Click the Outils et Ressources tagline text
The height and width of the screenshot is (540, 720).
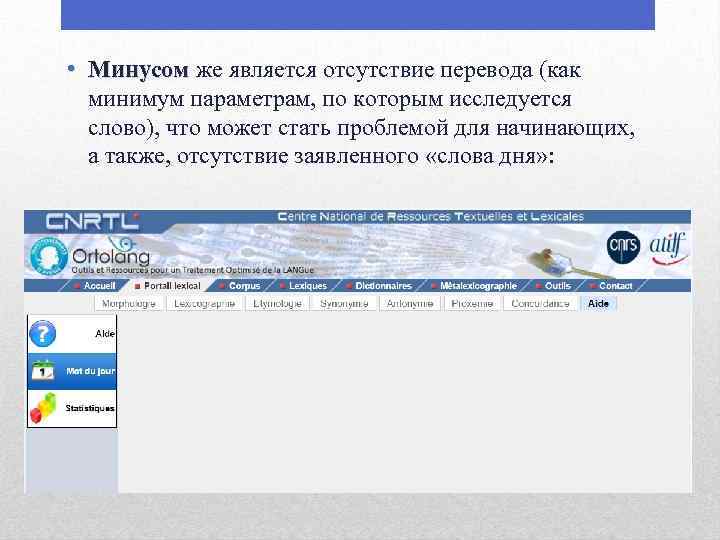click(193, 270)
